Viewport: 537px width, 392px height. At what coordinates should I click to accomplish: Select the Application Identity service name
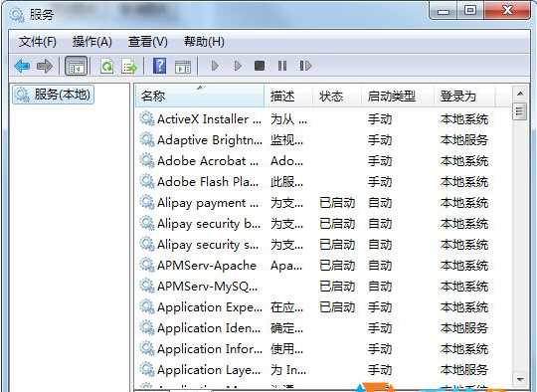[209, 328]
